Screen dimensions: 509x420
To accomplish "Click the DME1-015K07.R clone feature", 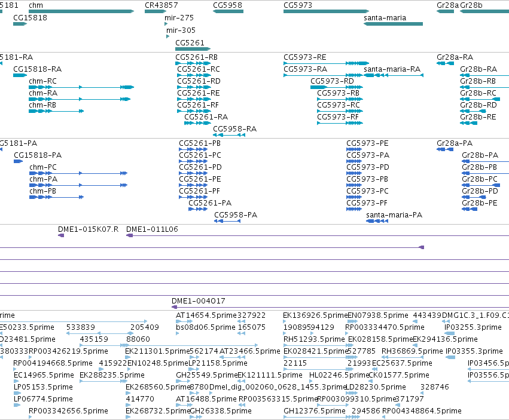I will tap(61, 235).
